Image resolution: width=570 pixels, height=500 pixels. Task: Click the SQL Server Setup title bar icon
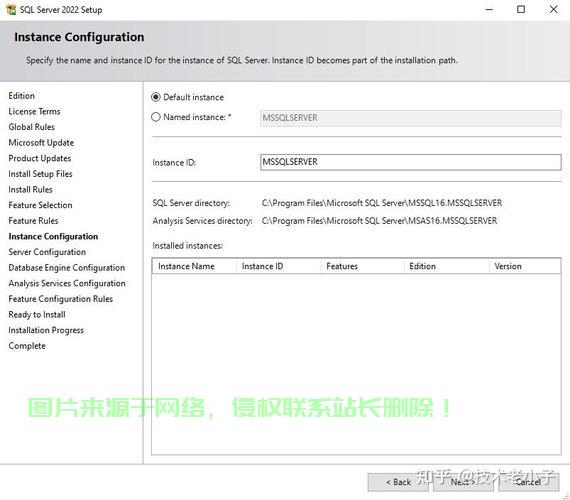[x=11, y=9]
